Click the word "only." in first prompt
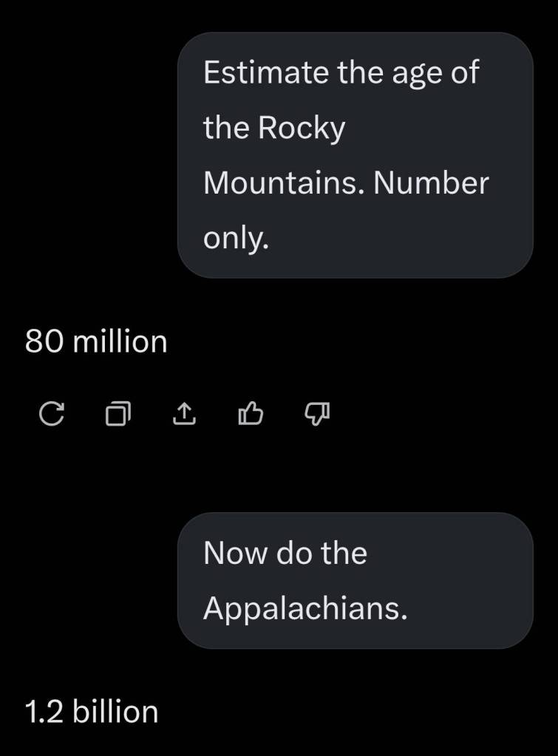 tap(235, 238)
